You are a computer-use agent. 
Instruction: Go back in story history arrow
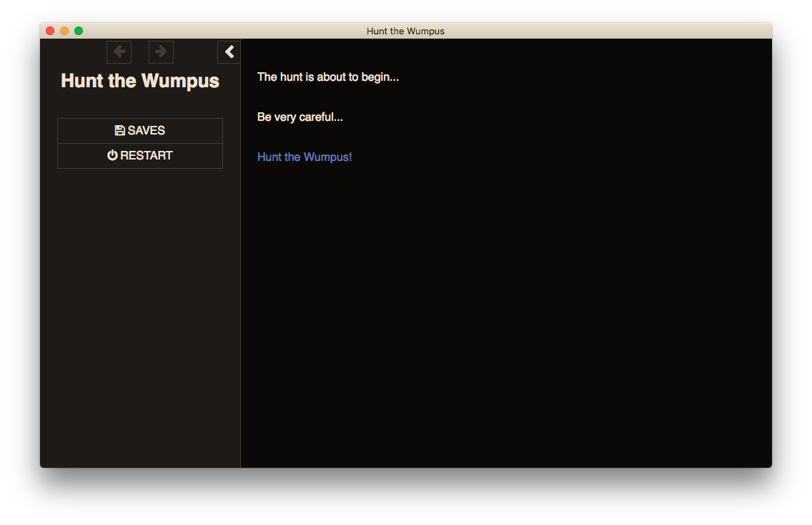tap(119, 51)
